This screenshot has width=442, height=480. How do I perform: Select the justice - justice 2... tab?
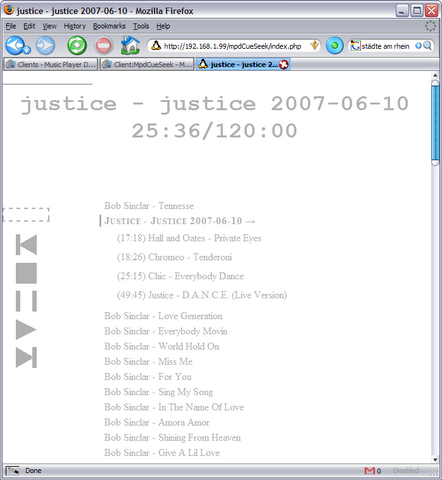point(243,64)
